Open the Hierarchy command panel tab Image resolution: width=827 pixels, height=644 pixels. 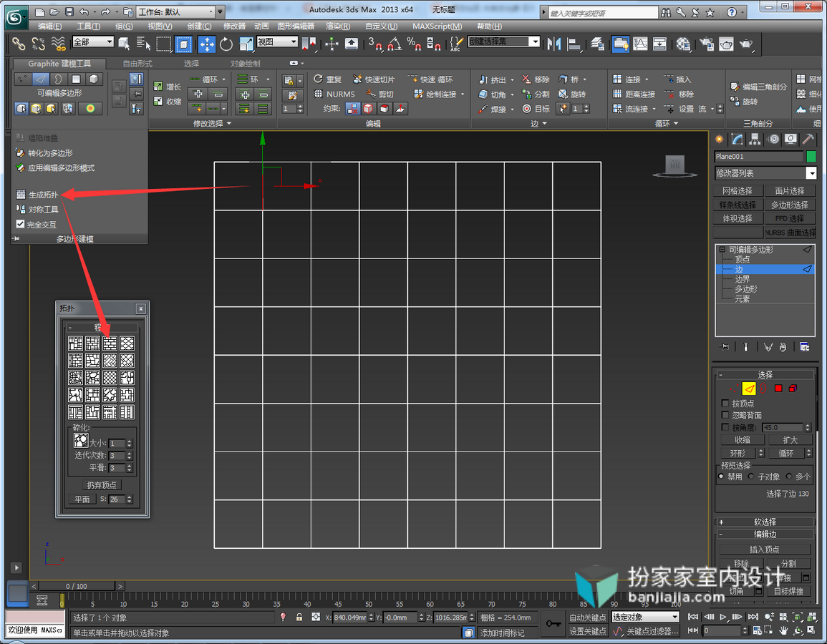[755, 139]
